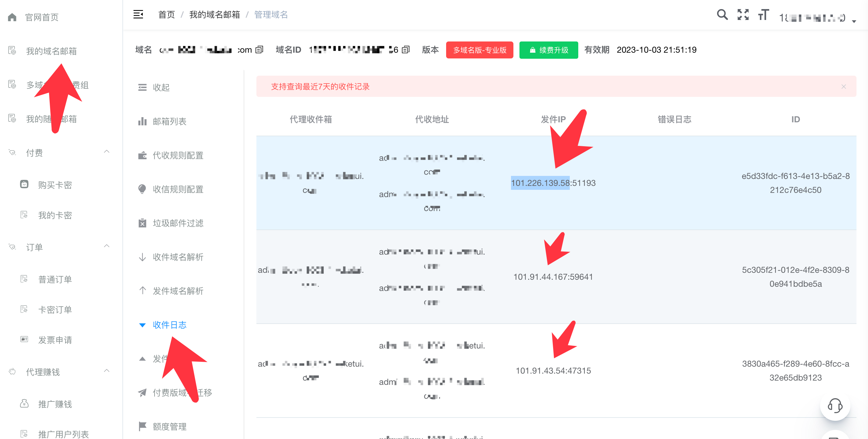This screenshot has width=868, height=439.
Task: Copy the domain ID with copy icon
Action: [x=406, y=50]
